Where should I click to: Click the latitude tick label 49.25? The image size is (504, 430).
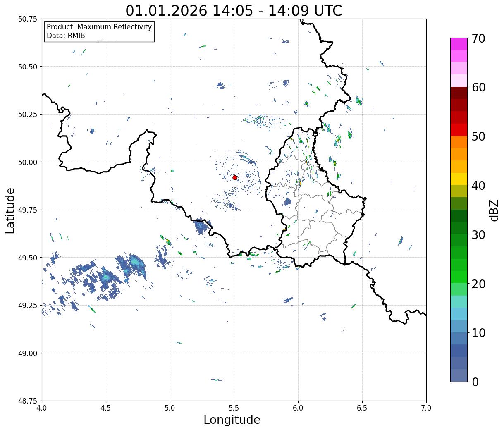pyautogui.click(x=28, y=306)
